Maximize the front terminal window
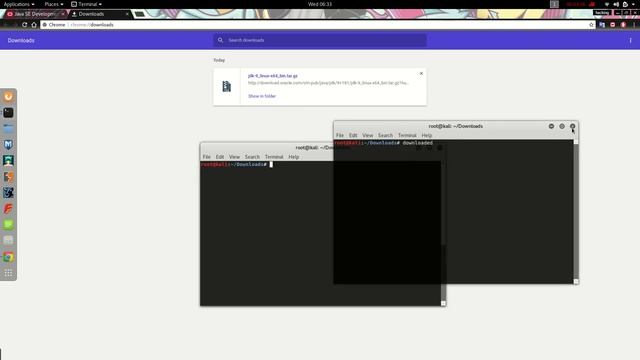 pos(562,126)
